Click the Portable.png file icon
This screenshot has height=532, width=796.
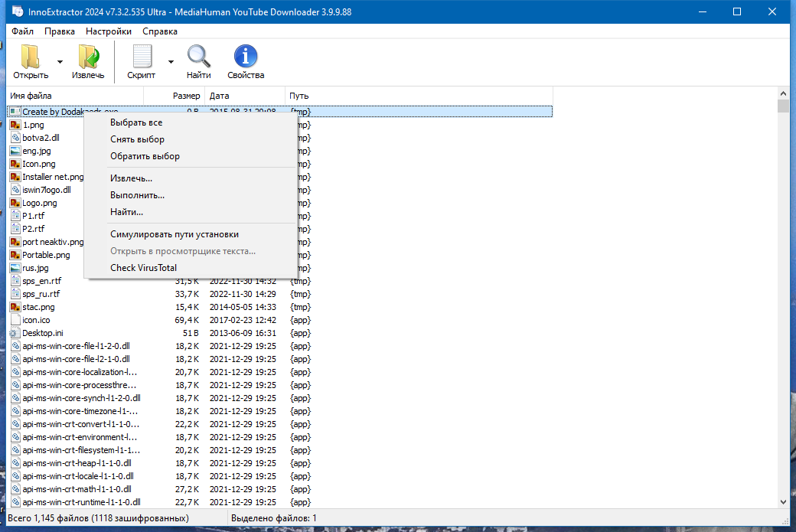click(x=15, y=255)
